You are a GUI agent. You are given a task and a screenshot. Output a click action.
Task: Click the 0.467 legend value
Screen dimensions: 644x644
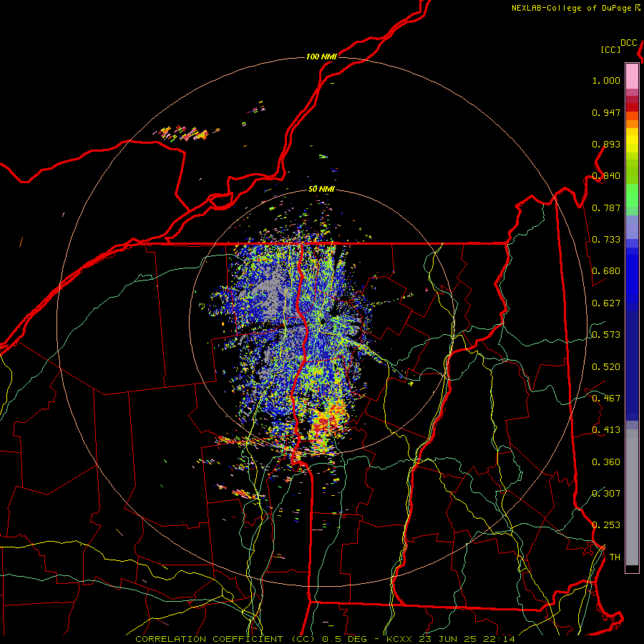pos(606,399)
